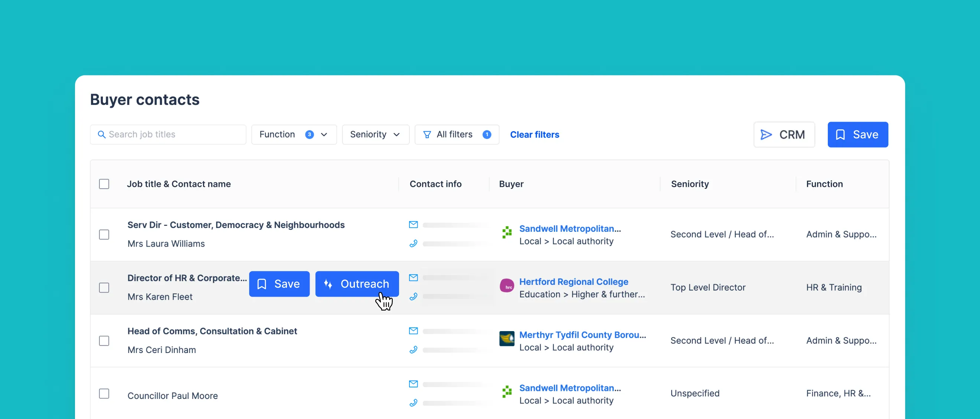
Task: Click Sandwell logo in Laura Williams row
Action: click(x=507, y=232)
